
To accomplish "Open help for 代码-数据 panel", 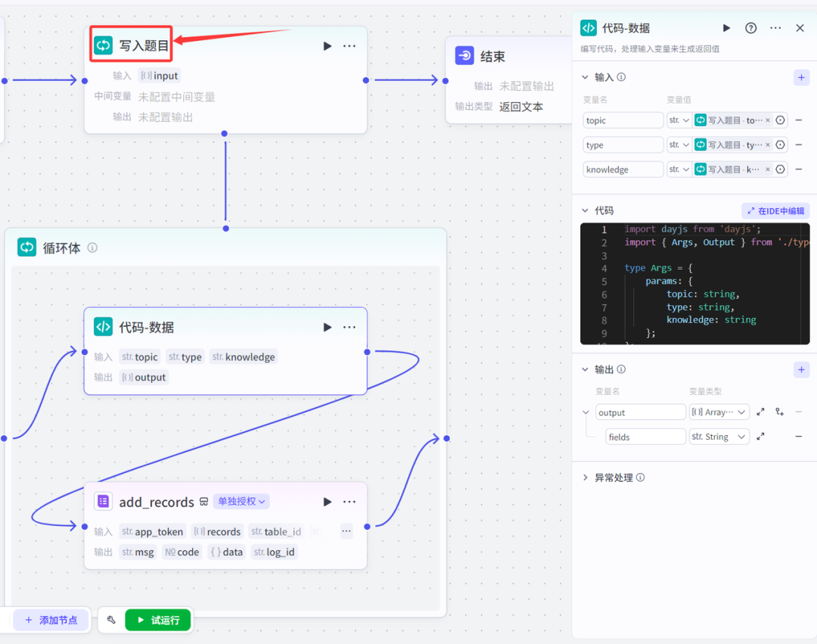I will (751, 28).
